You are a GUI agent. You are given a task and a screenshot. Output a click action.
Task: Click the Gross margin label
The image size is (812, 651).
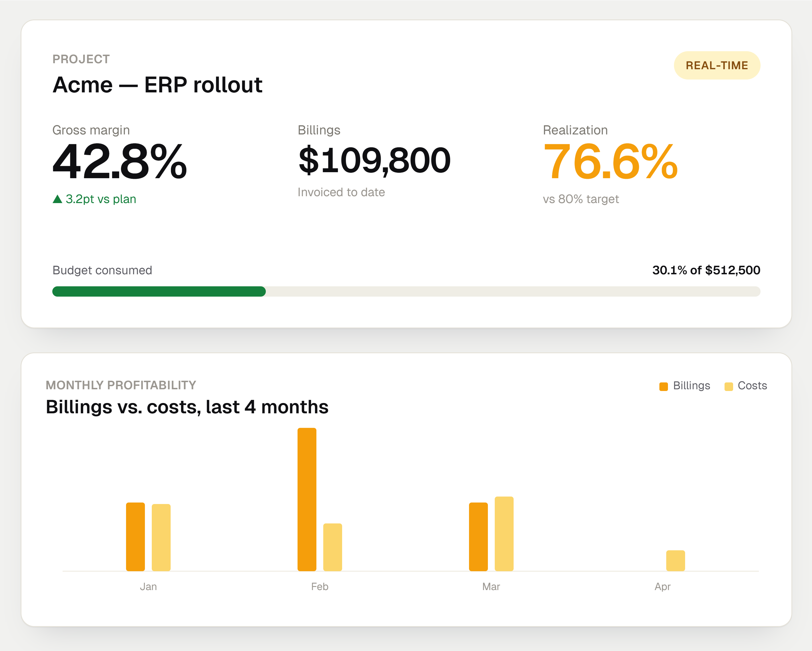[91, 130]
